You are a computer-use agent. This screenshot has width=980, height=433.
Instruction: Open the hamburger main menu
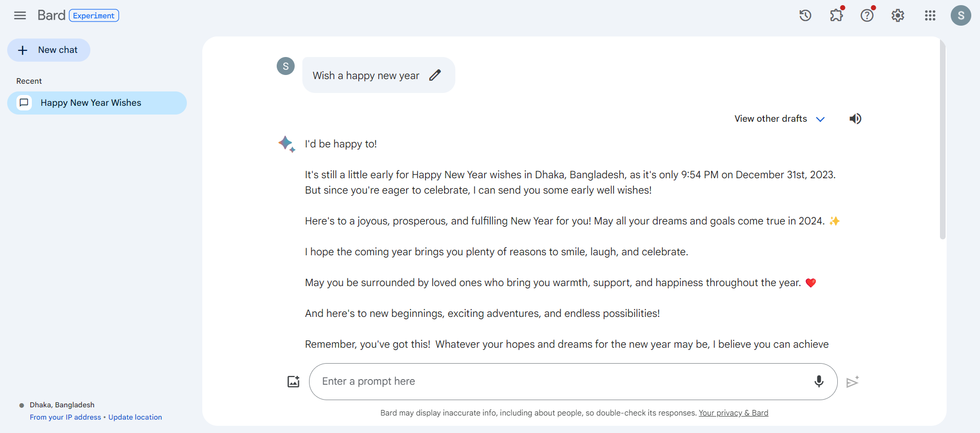[x=20, y=15]
